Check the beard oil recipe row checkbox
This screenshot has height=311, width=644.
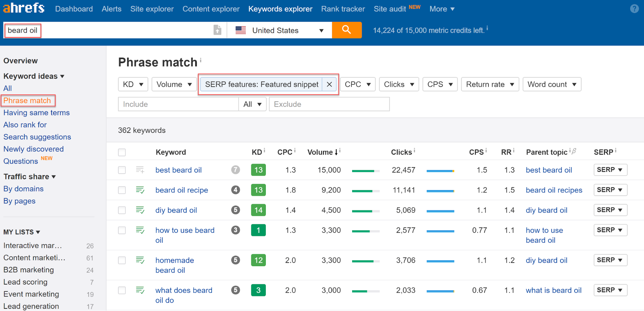pyautogui.click(x=122, y=190)
